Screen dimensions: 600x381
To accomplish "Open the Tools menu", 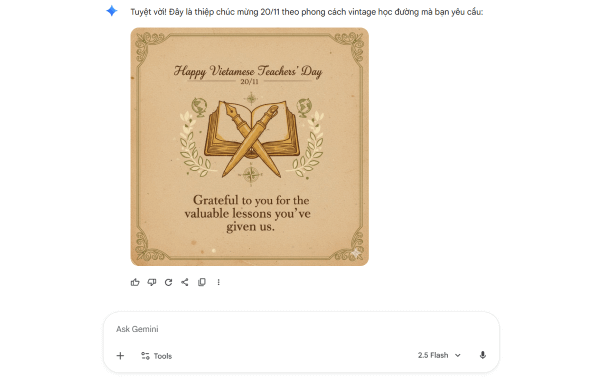I will click(x=157, y=356).
